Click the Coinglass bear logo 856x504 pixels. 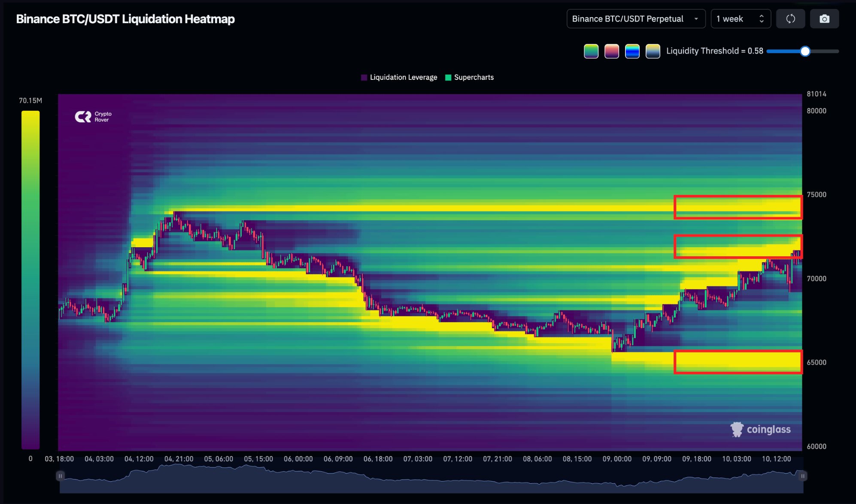737,429
